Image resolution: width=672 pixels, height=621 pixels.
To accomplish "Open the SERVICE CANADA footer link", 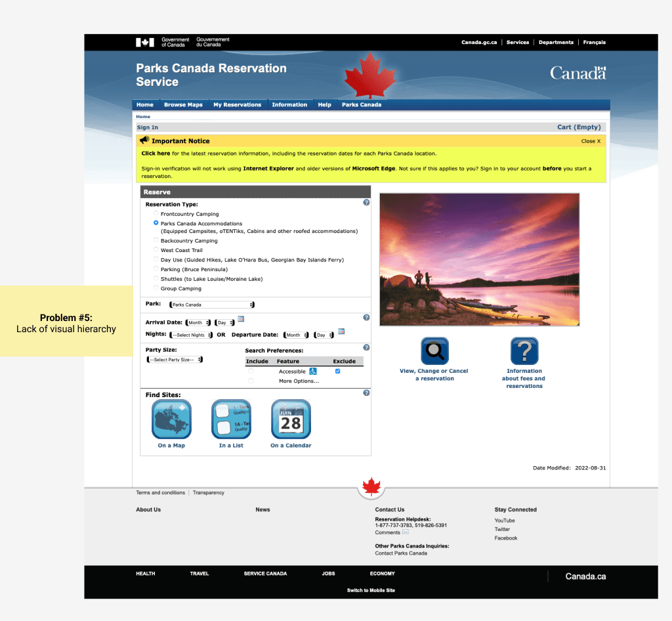I will (x=265, y=574).
